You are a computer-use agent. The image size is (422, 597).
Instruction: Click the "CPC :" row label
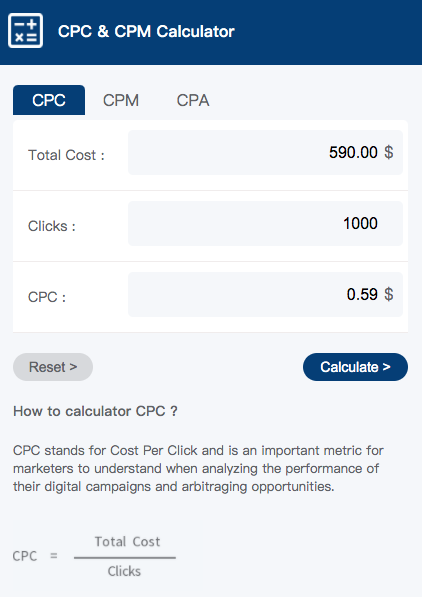point(47,297)
